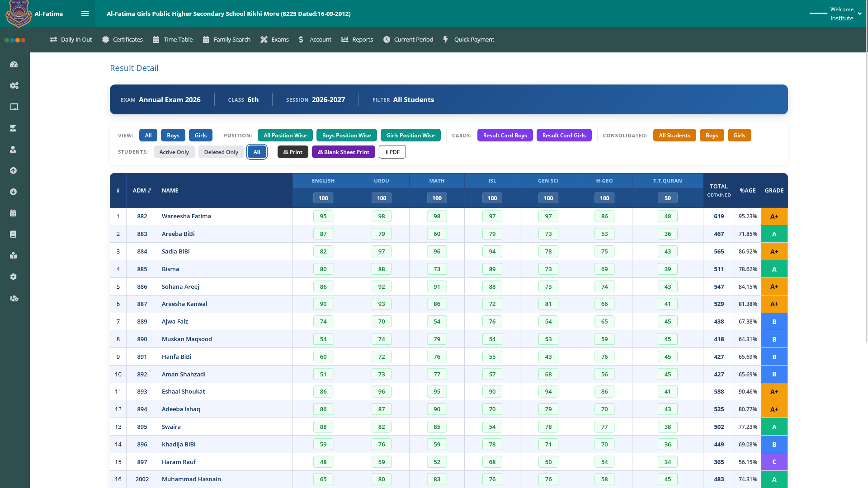Select the Girls view filter

pos(201,136)
